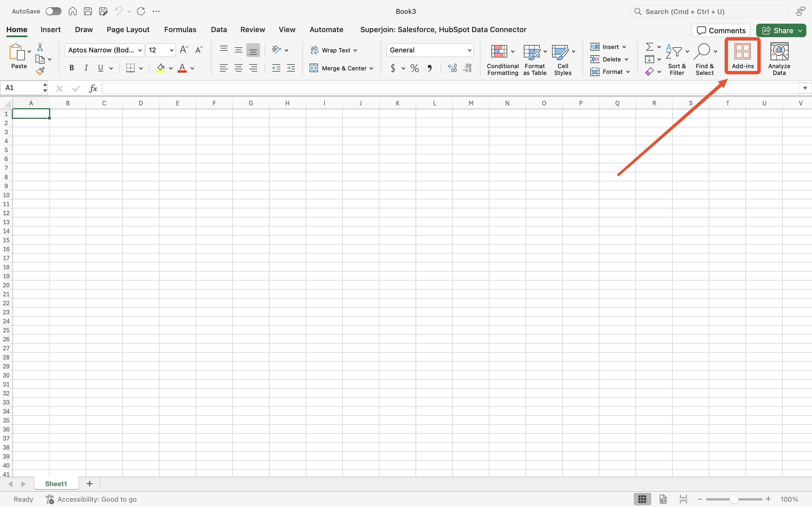Switch to the Formulas tab
This screenshot has height=507, width=812.
click(x=180, y=30)
